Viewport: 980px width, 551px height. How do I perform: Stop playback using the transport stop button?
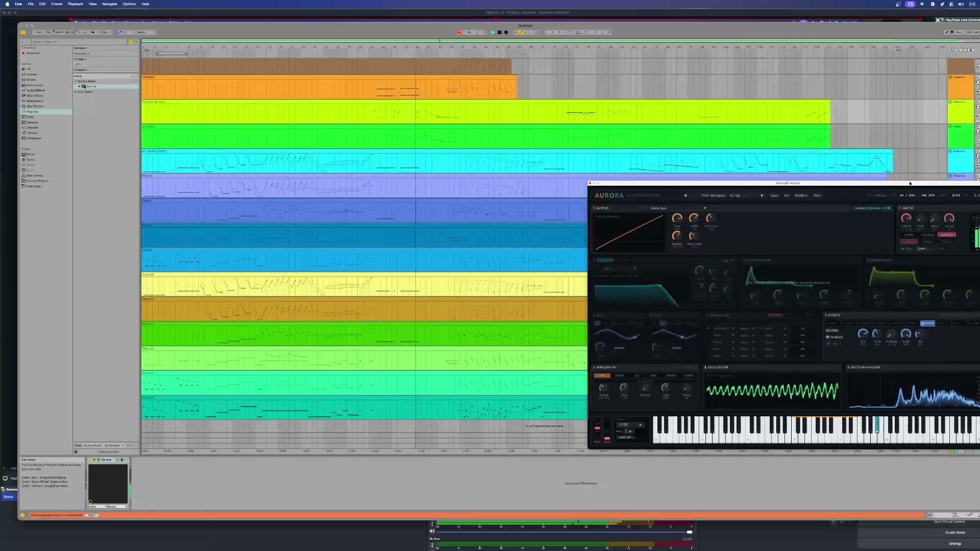click(x=499, y=32)
